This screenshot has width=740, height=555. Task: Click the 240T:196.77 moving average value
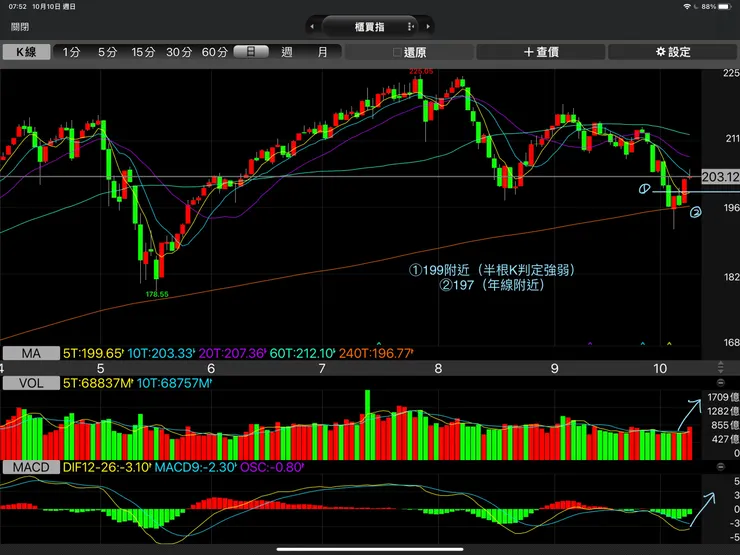[376, 353]
